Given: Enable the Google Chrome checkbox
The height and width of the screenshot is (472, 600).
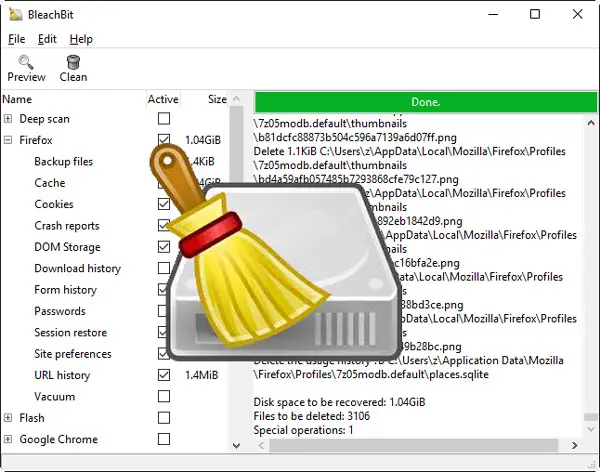Looking at the screenshot, I should click(x=164, y=439).
